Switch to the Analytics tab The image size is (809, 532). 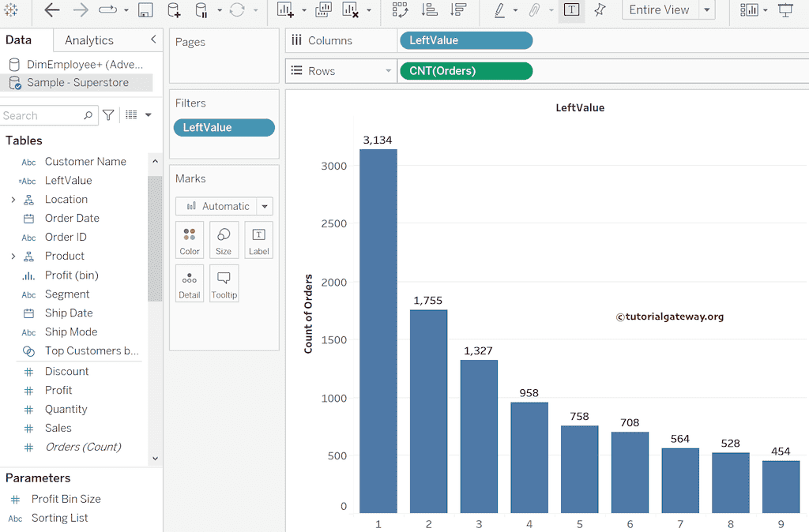88,40
